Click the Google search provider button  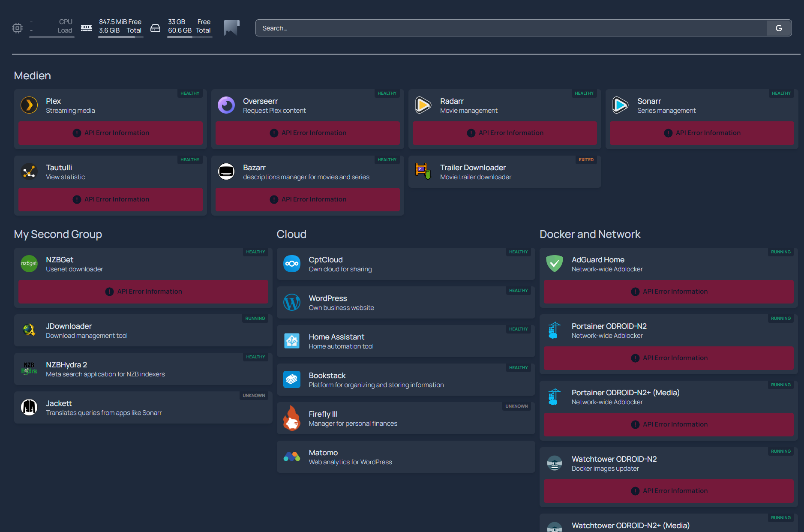click(779, 28)
